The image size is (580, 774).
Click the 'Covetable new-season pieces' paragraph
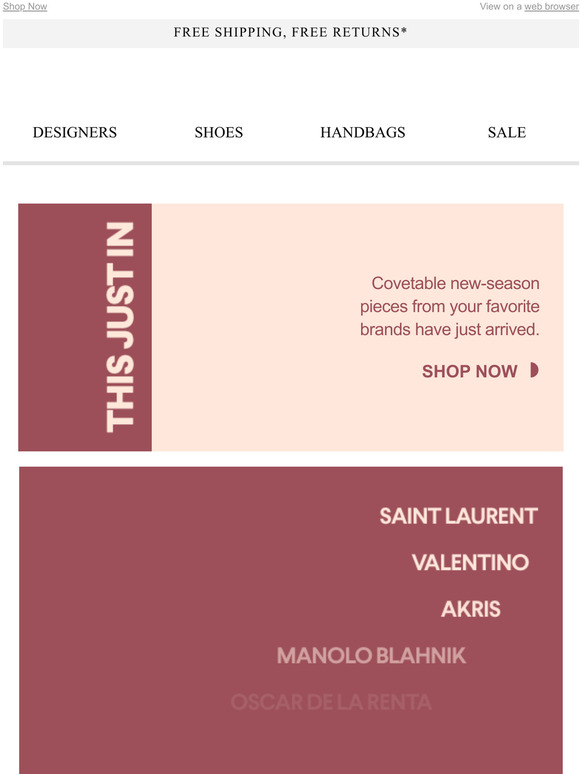pyautogui.click(x=450, y=307)
